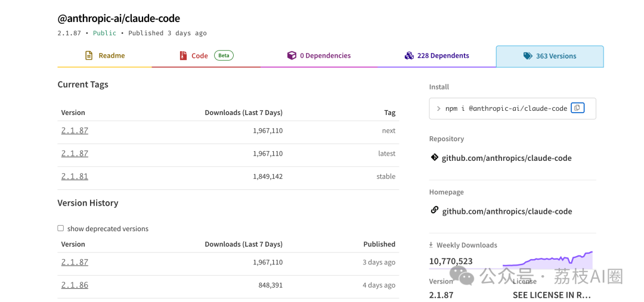This screenshot has width=644, height=302.
Task: Click the npm i install command field
Action: [x=513, y=108]
